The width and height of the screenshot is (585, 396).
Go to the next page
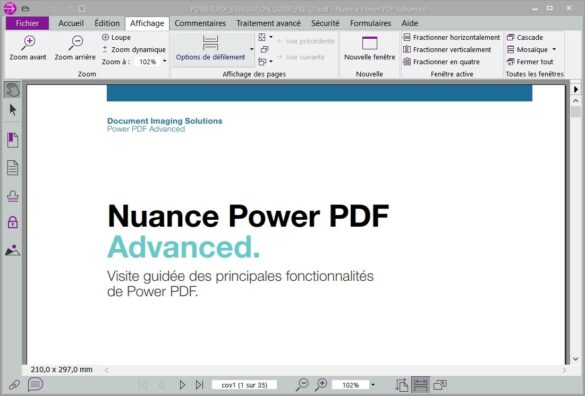click(x=182, y=385)
